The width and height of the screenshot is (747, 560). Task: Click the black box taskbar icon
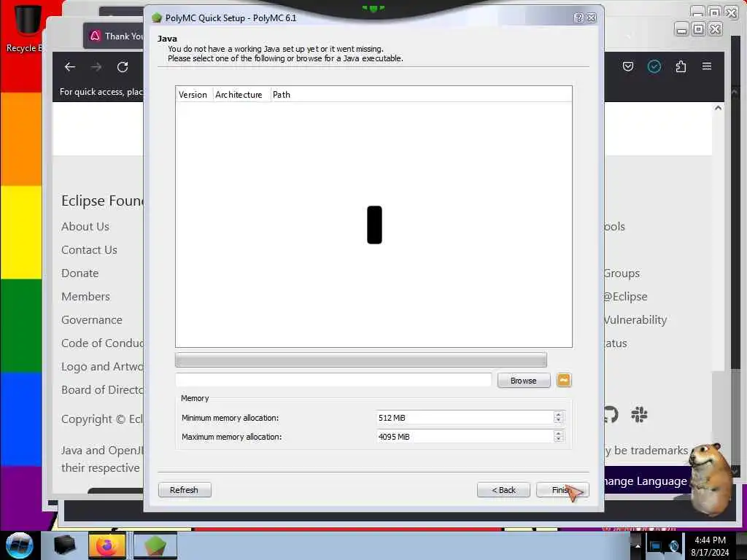(x=65, y=545)
